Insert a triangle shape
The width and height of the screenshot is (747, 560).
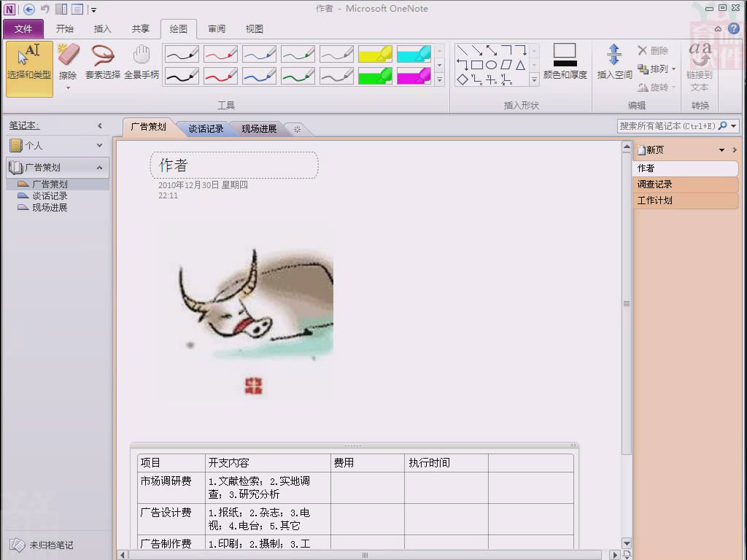pos(520,65)
